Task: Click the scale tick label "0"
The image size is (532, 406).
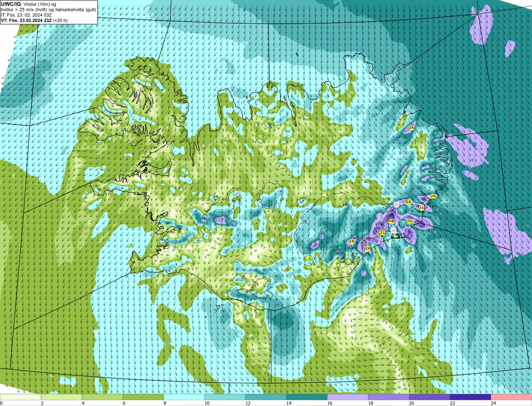Action: [1, 403]
